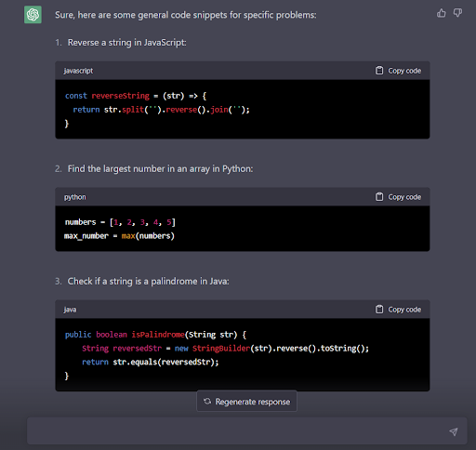Click Regenerate response button
This screenshot has width=476, height=450.
pyautogui.click(x=246, y=402)
